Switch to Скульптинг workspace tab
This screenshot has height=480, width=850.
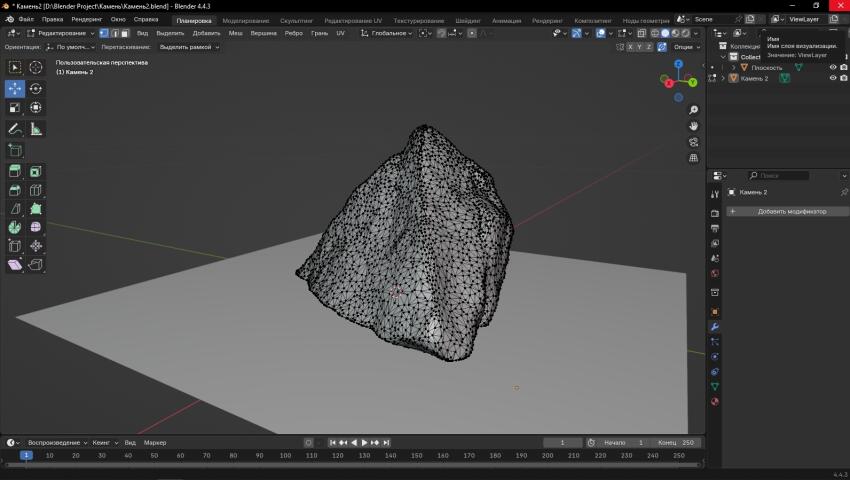coord(297,21)
